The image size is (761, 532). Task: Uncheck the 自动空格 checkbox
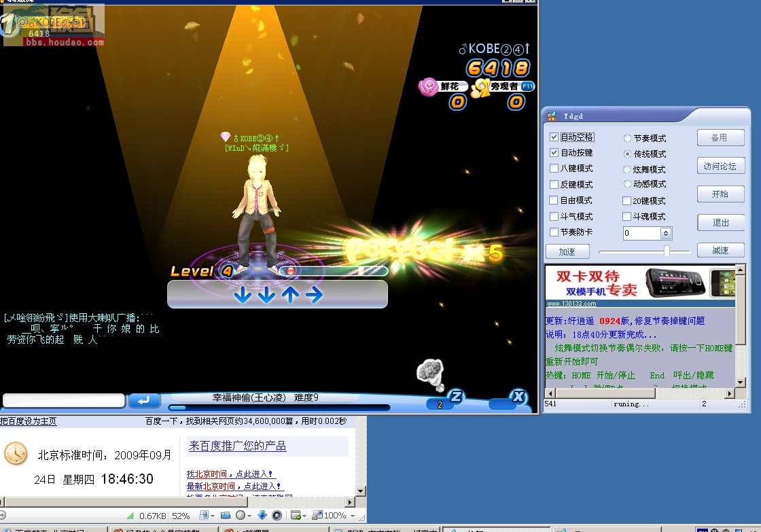pyautogui.click(x=554, y=137)
